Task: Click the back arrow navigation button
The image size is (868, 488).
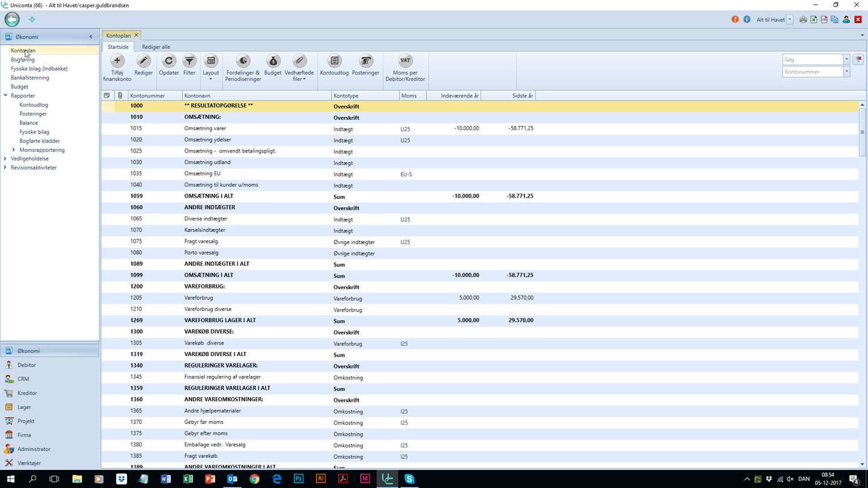Action: pos(12,19)
